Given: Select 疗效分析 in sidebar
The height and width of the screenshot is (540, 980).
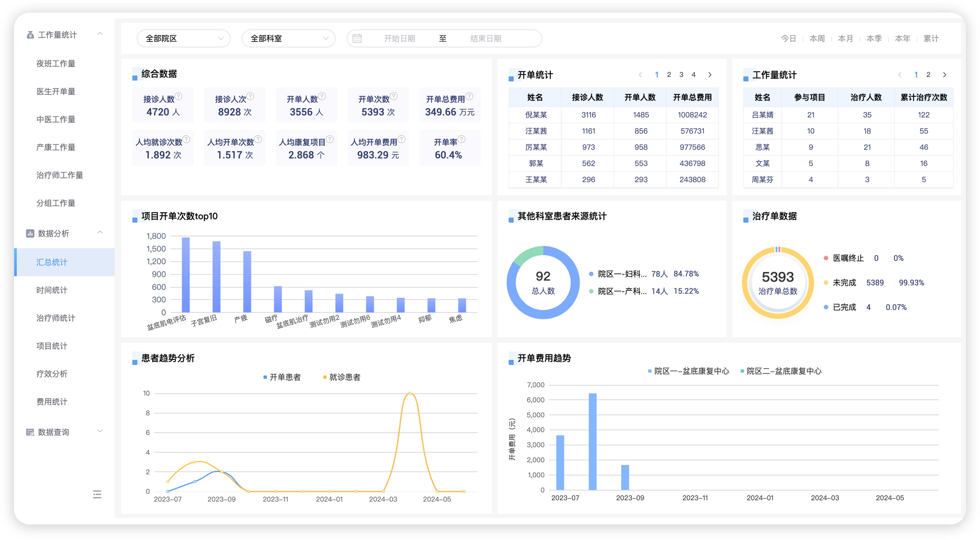Looking at the screenshot, I should (52, 374).
